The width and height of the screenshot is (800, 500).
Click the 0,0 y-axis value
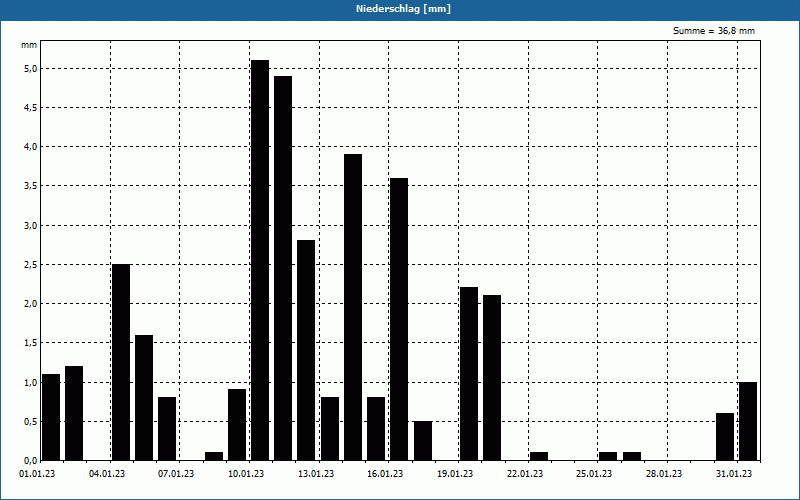[x=31, y=461]
